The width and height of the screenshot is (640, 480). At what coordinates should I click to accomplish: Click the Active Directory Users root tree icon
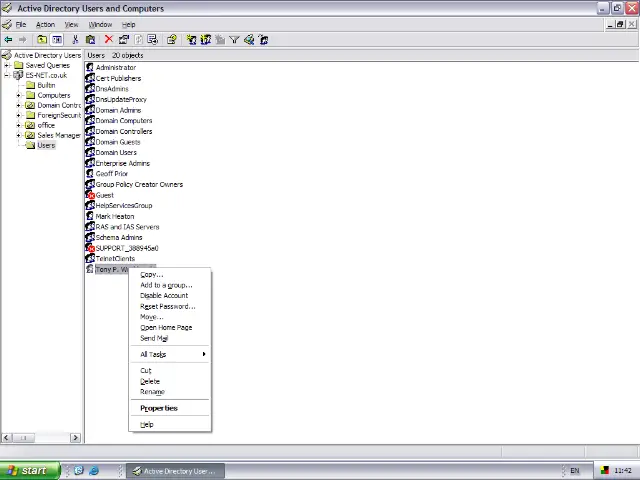7,55
